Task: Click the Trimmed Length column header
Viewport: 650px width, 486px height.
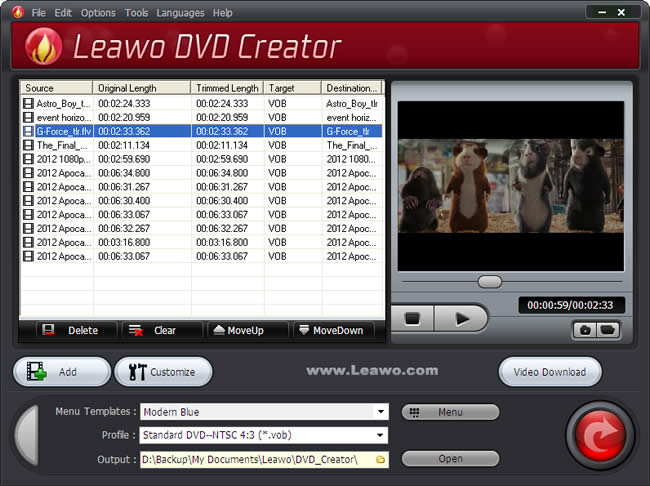Action: pos(227,88)
